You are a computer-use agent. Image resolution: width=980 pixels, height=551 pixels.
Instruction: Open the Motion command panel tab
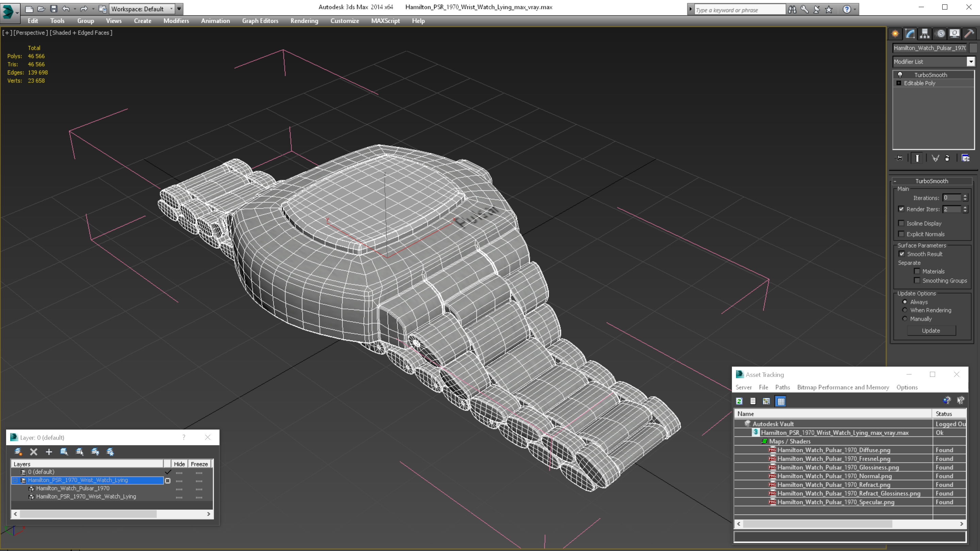click(x=940, y=33)
